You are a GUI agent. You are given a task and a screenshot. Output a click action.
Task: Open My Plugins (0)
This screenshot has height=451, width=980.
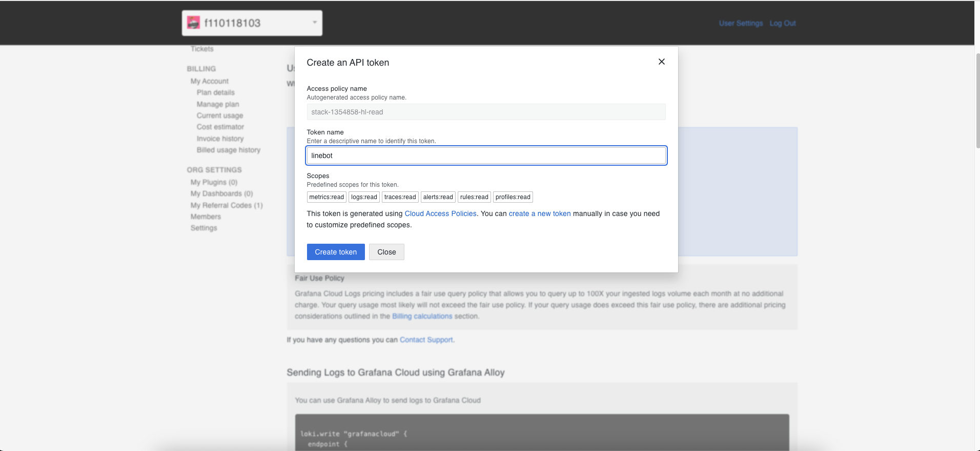point(214,182)
